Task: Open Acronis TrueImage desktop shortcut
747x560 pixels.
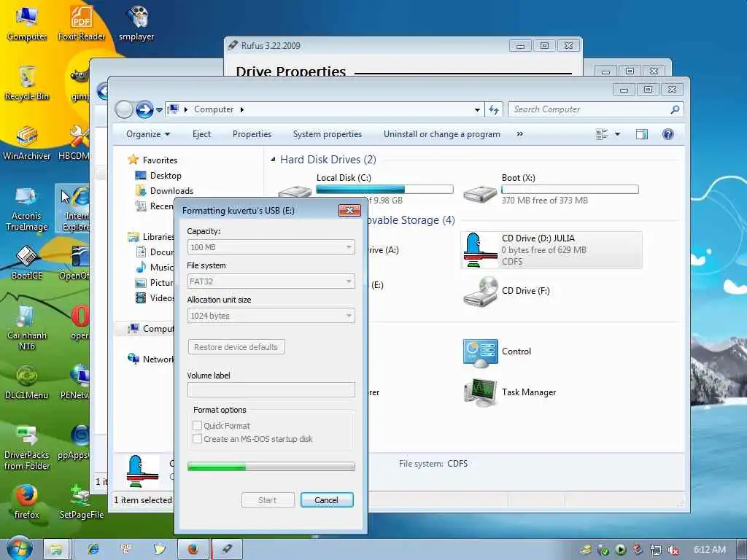Action: pyautogui.click(x=27, y=208)
